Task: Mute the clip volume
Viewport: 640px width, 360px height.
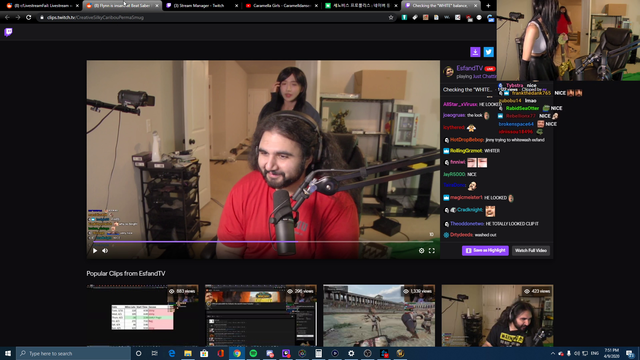Action: click(x=105, y=251)
